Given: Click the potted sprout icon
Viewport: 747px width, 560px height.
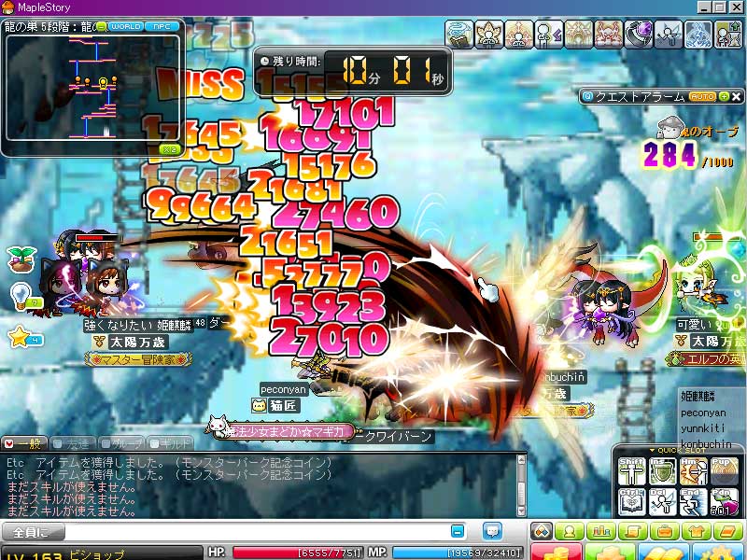Looking at the screenshot, I should tap(21, 259).
